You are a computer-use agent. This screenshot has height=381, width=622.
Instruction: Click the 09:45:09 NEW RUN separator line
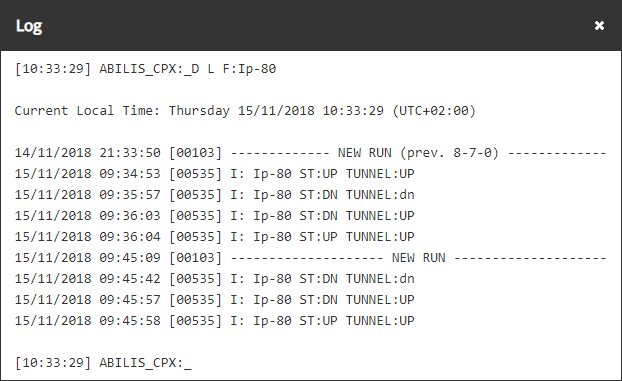310,258
